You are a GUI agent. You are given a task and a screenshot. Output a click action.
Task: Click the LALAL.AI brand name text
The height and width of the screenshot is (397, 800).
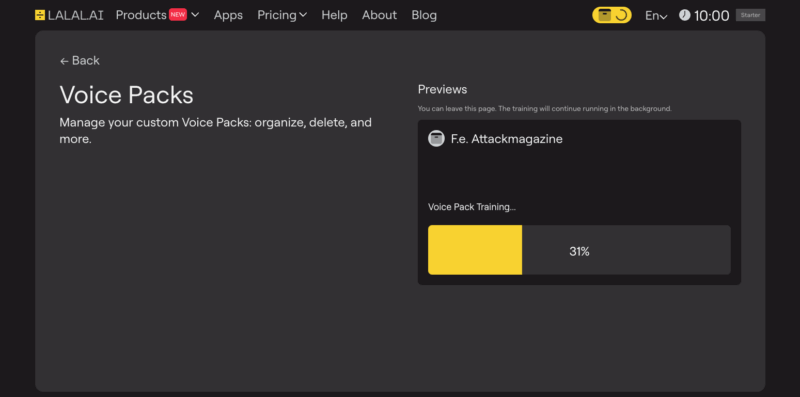click(76, 15)
